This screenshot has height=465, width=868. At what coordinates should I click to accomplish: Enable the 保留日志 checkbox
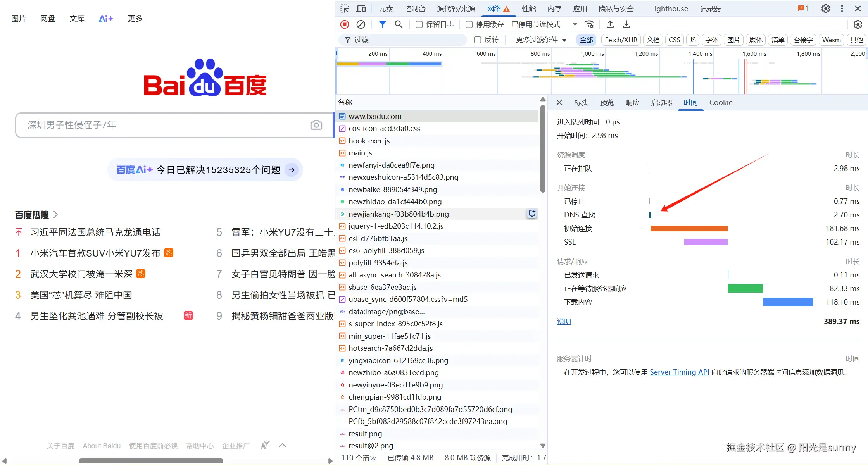click(419, 24)
